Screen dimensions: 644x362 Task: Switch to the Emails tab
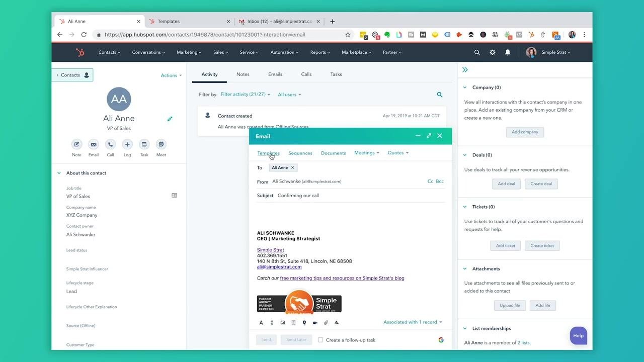tap(275, 74)
